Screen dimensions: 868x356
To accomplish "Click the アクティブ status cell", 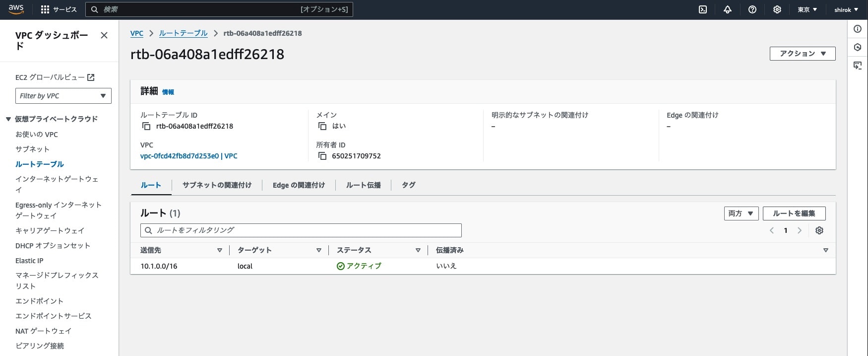I will [359, 266].
